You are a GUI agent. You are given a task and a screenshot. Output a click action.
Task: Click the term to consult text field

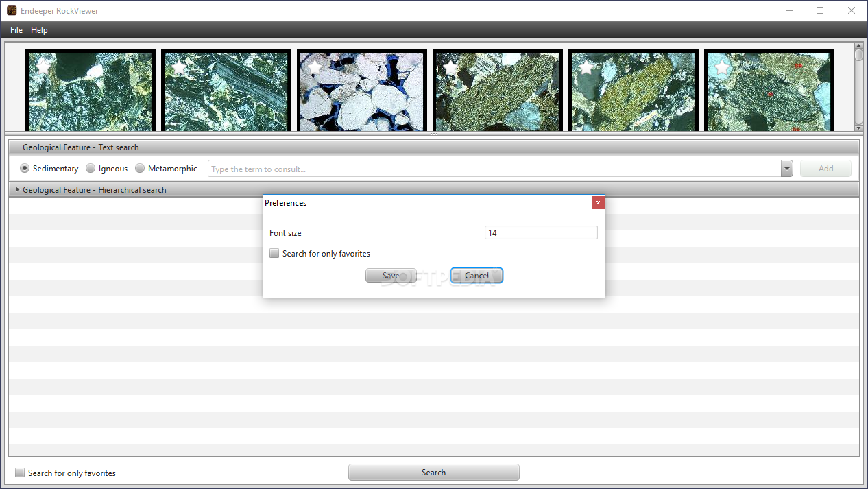point(494,169)
